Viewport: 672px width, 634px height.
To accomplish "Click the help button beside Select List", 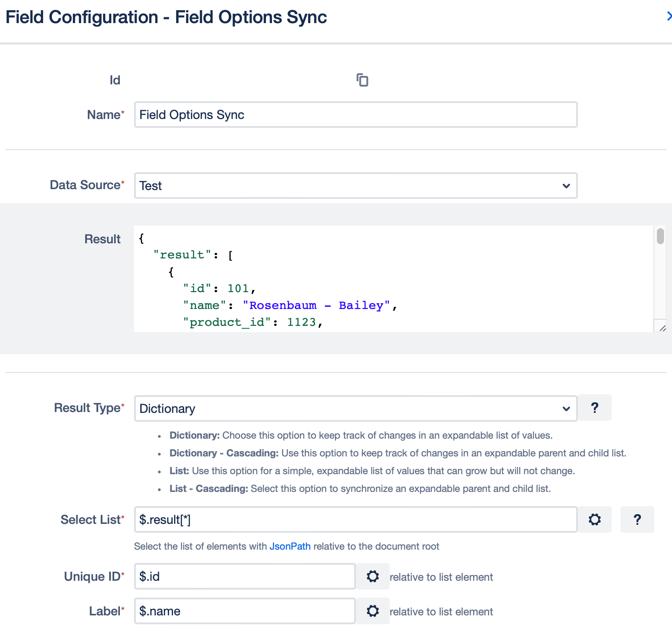I will point(637,519).
